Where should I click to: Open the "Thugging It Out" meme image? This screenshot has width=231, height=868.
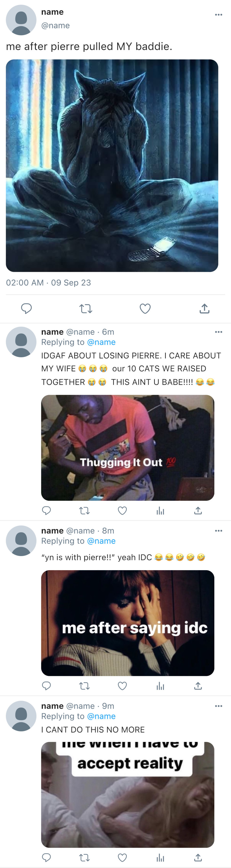pos(128,448)
